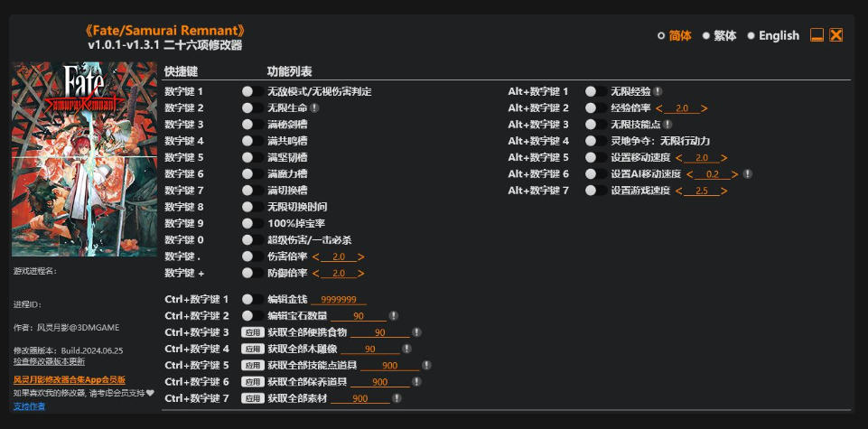Increase 设置AI移动速度 value arrow

click(735, 175)
